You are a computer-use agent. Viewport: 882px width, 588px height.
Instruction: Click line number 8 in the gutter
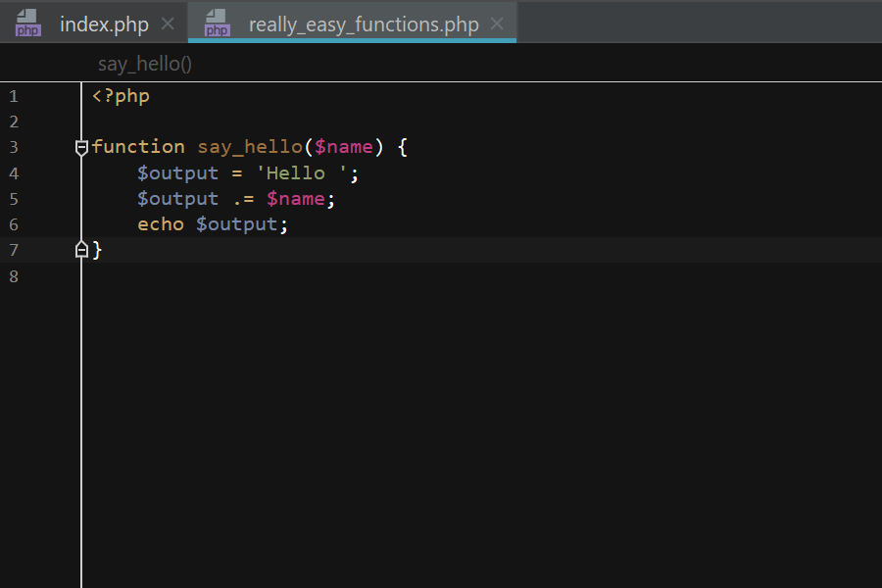click(x=14, y=276)
